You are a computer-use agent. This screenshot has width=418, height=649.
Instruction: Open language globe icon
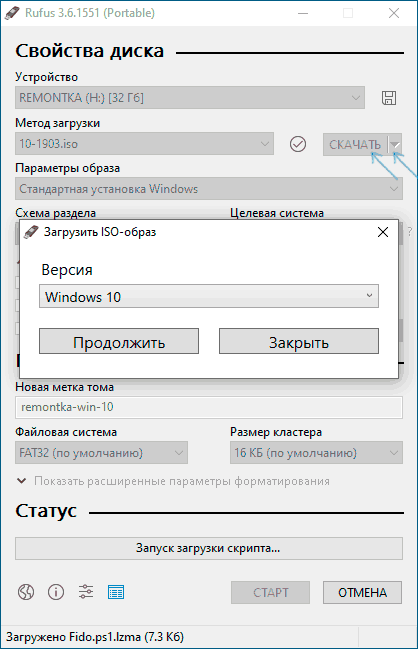(26, 592)
